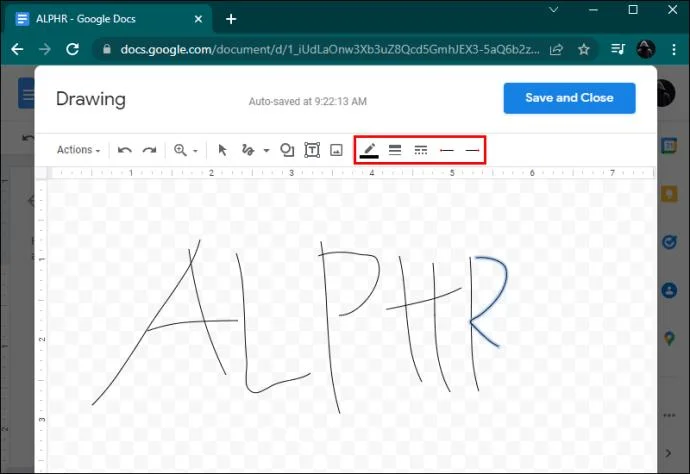Open a new browser tab

point(231,19)
